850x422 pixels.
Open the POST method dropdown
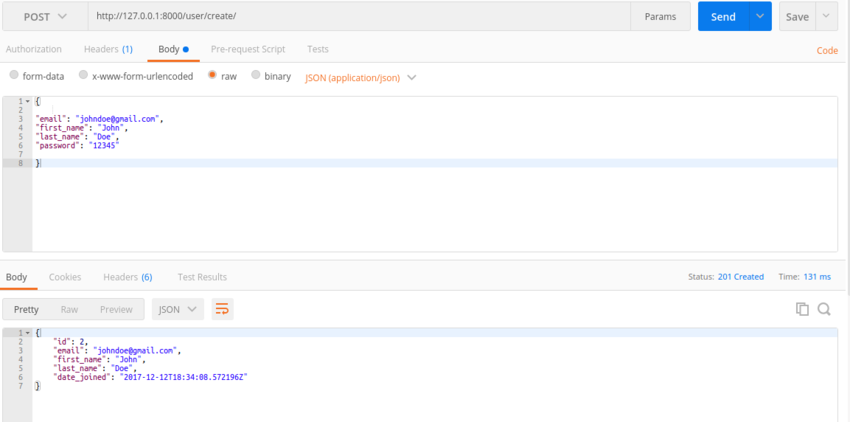click(45, 17)
